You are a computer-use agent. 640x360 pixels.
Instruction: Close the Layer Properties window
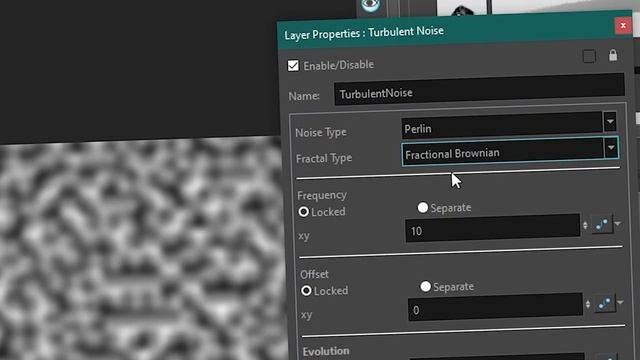(x=623, y=26)
